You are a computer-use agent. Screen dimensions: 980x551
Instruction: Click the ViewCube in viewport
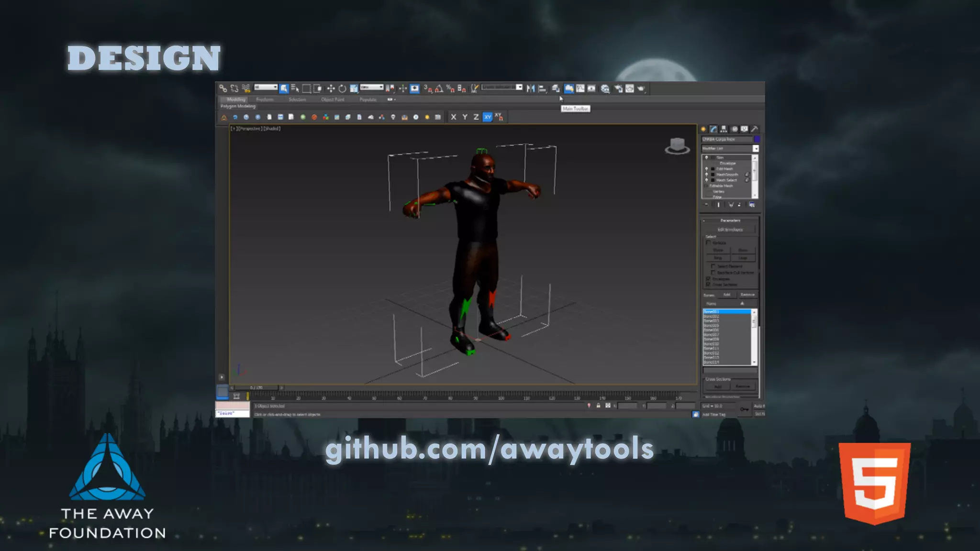point(677,145)
